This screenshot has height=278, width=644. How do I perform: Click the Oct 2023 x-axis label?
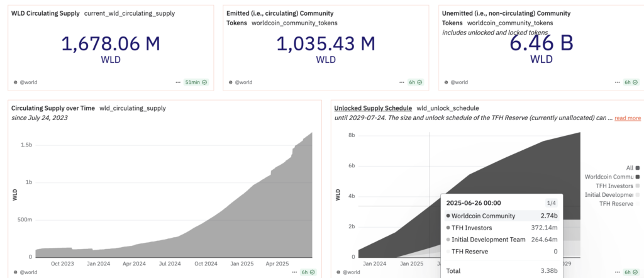(x=62, y=264)
